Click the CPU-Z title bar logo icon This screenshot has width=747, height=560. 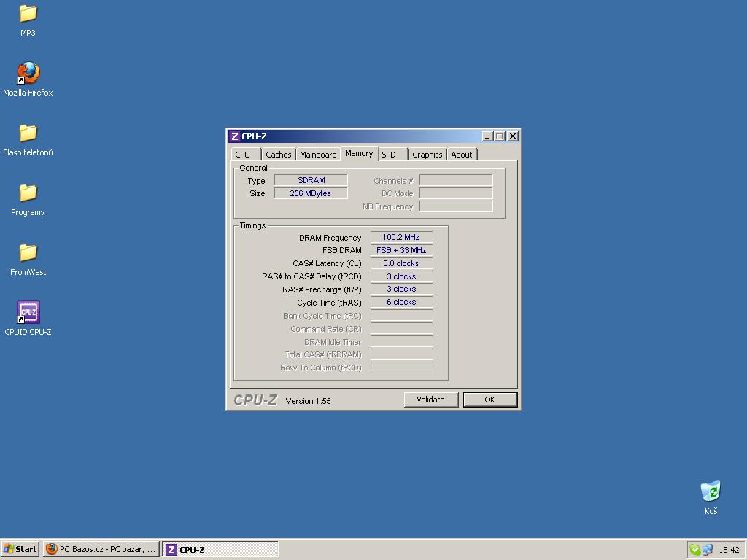(234, 136)
